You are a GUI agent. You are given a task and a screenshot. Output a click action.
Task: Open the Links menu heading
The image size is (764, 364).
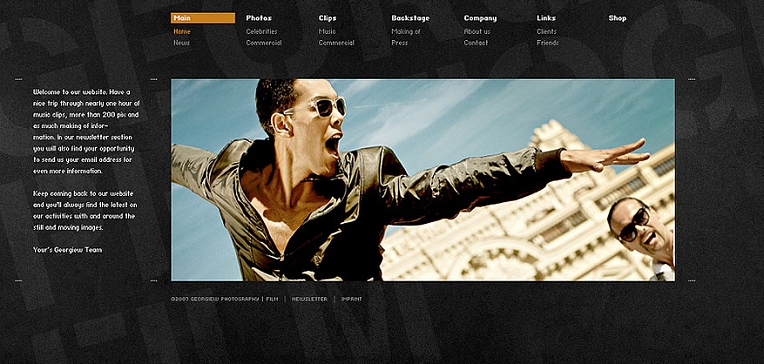(x=546, y=18)
